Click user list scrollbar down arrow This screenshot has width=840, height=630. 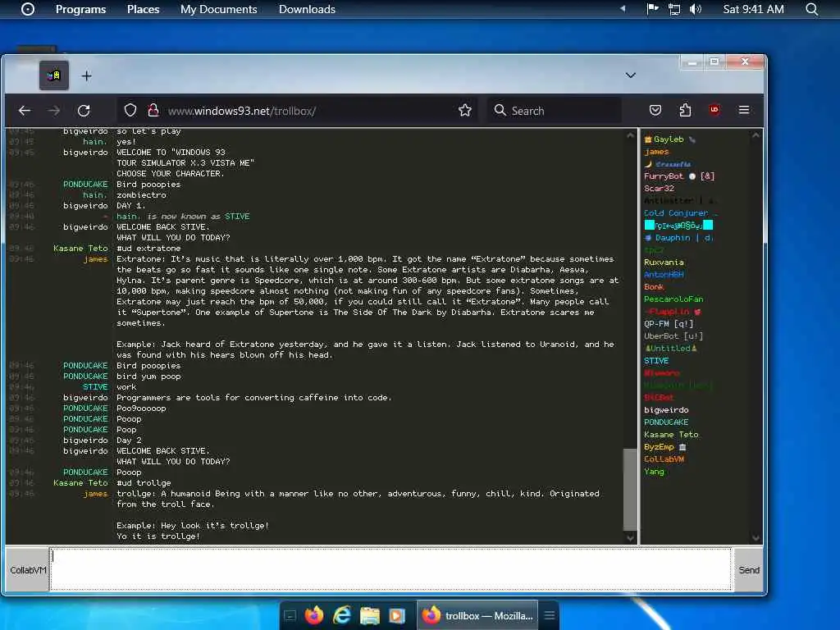756,537
